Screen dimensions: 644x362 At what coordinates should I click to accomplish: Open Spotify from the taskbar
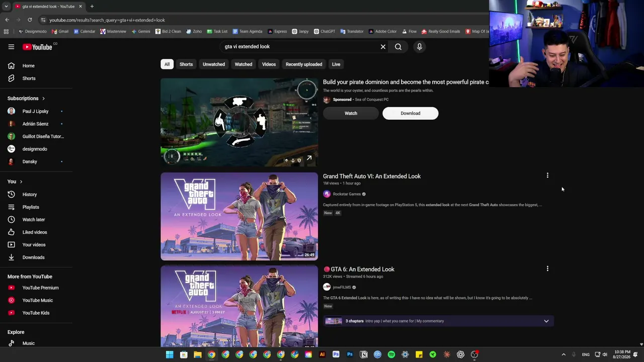pyautogui.click(x=391, y=354)
